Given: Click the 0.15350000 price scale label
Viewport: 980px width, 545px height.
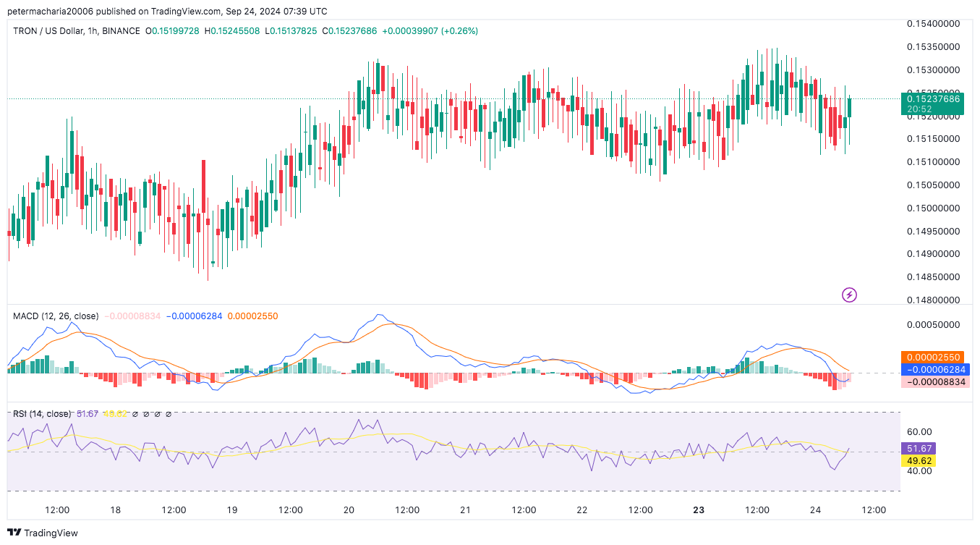Looking at the screenshot, I should point(933,47).
